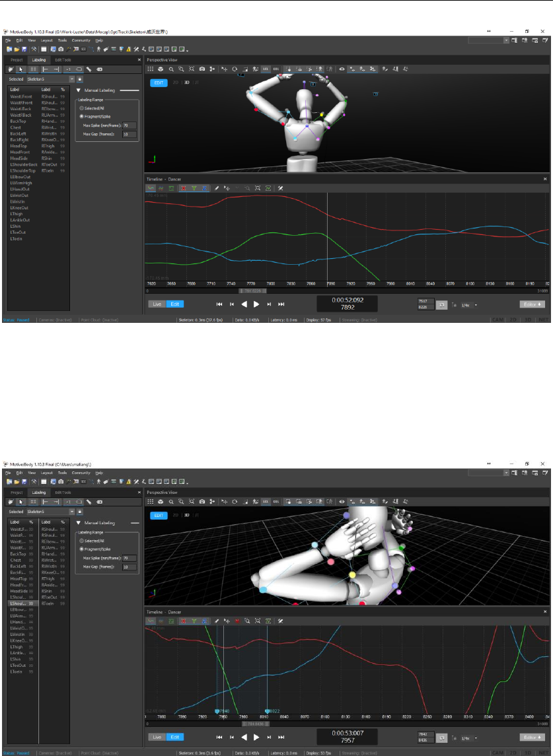Click 3D cube icon in bottom Perspective toolbar
Image resolution: width=553 pixels, height=756 pixels.
coord(161,502)
